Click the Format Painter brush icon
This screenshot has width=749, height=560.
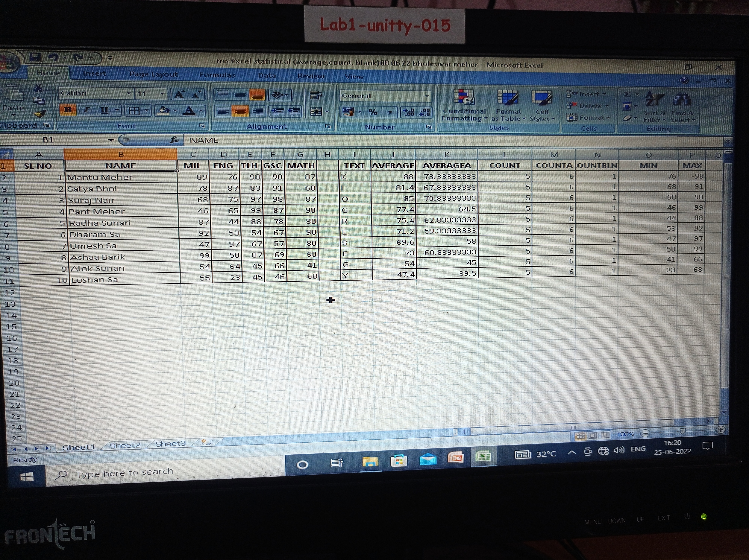coord(40,114)
